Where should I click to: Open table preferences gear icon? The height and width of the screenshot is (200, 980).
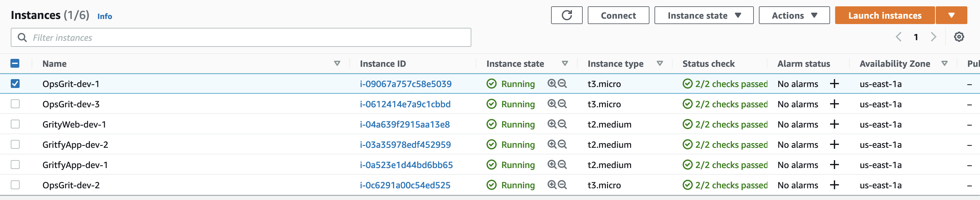[x=959, y=37]
